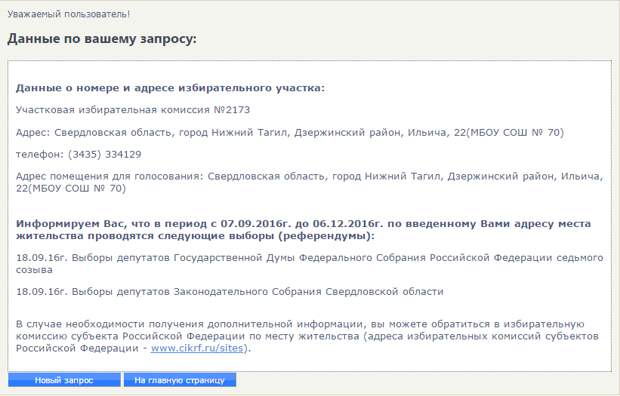
Task: Click the "Законодательного Собрания Свердловской области" election entry
Action: tap(230, 292)
